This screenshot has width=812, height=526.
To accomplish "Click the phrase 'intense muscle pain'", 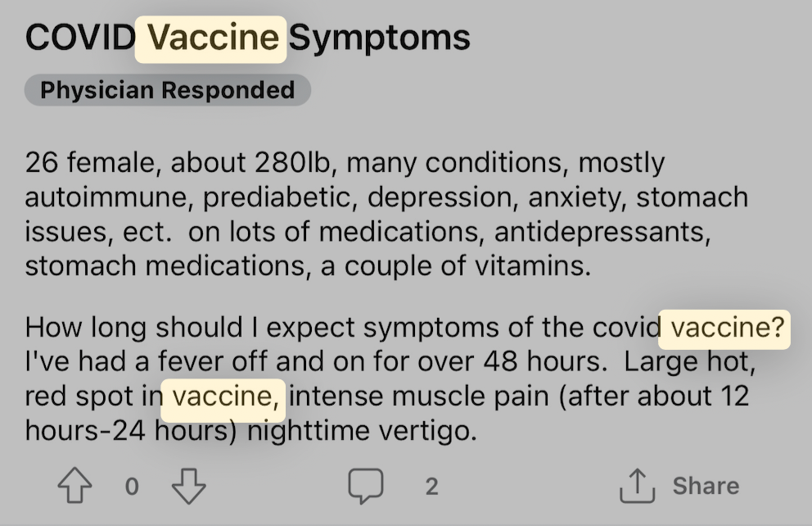I will (x=418, y=397).
